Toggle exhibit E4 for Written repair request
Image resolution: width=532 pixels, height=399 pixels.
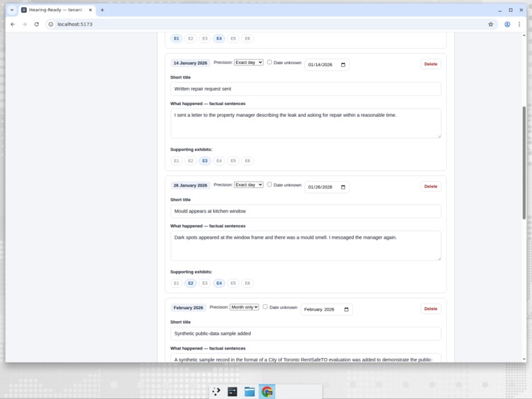pos(219,161)
